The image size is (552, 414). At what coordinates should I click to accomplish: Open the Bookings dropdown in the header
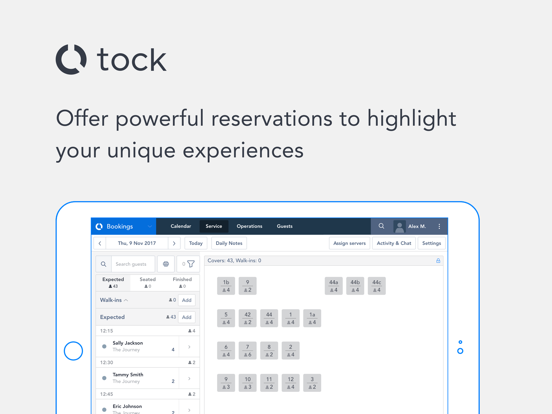point(124,226)
